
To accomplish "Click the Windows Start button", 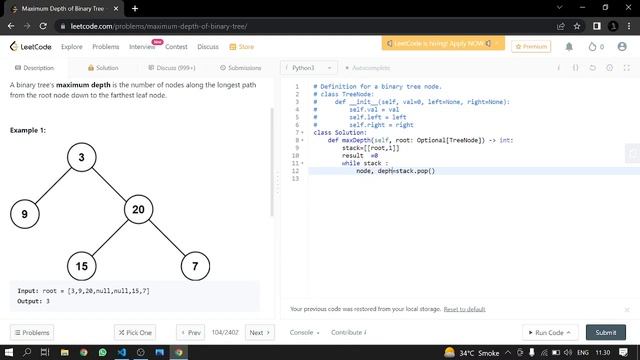I will coord(8,352).
